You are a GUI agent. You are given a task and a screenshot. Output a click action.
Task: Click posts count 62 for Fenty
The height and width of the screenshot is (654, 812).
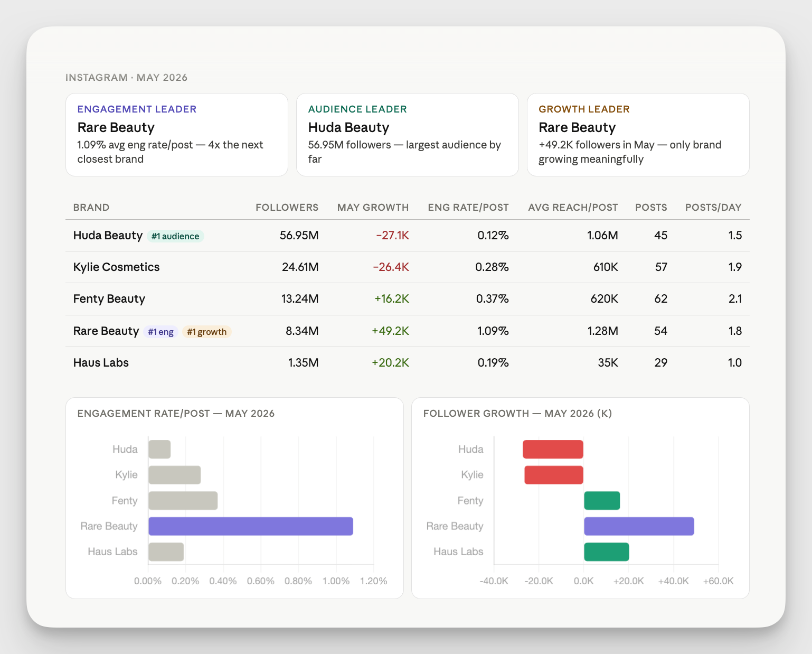coord(661,299)
